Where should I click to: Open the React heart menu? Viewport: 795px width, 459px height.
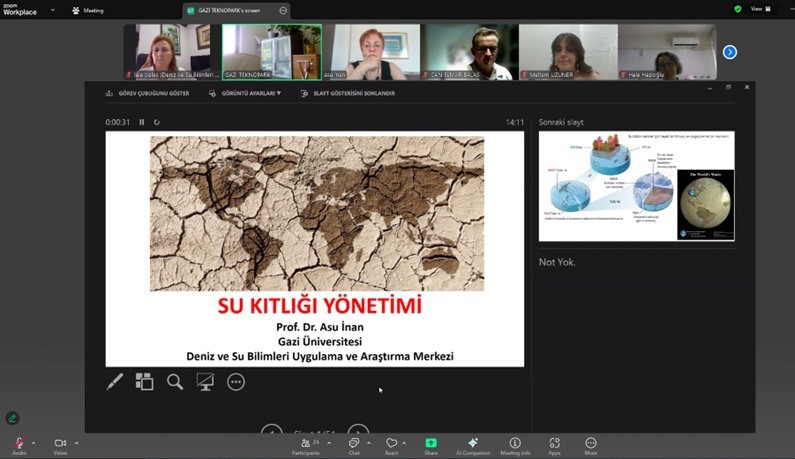point(391,446)
